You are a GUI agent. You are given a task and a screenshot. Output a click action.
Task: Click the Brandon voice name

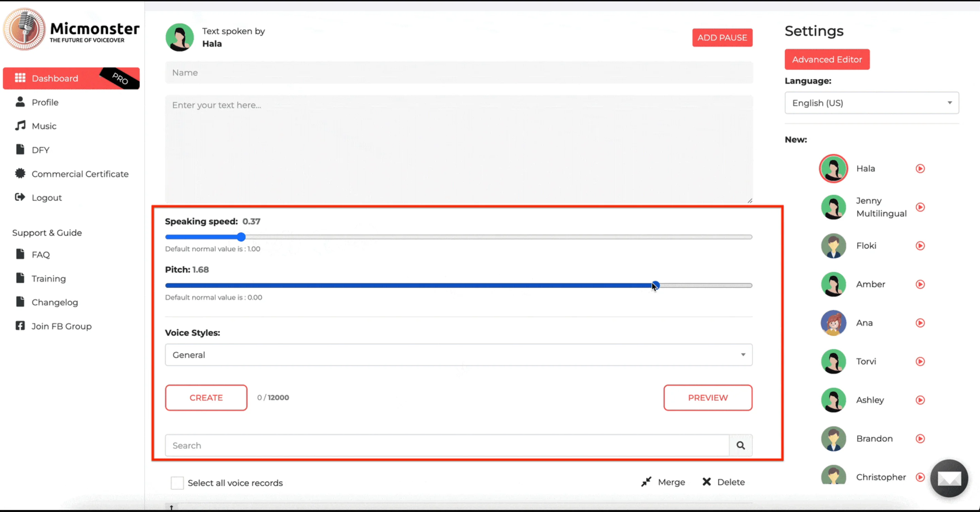(x=874, y=438)
